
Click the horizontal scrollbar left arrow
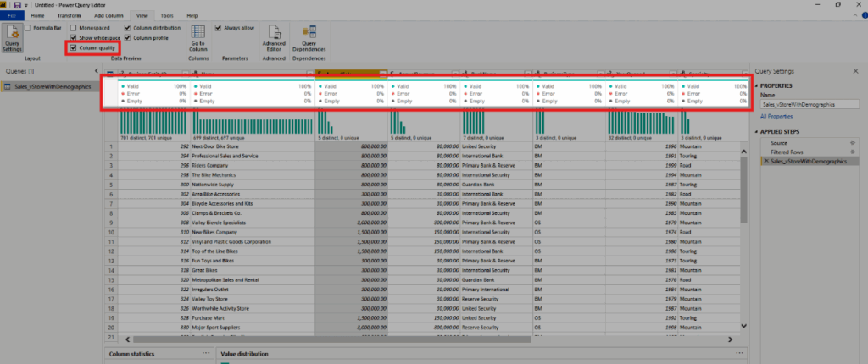[128, 339]
